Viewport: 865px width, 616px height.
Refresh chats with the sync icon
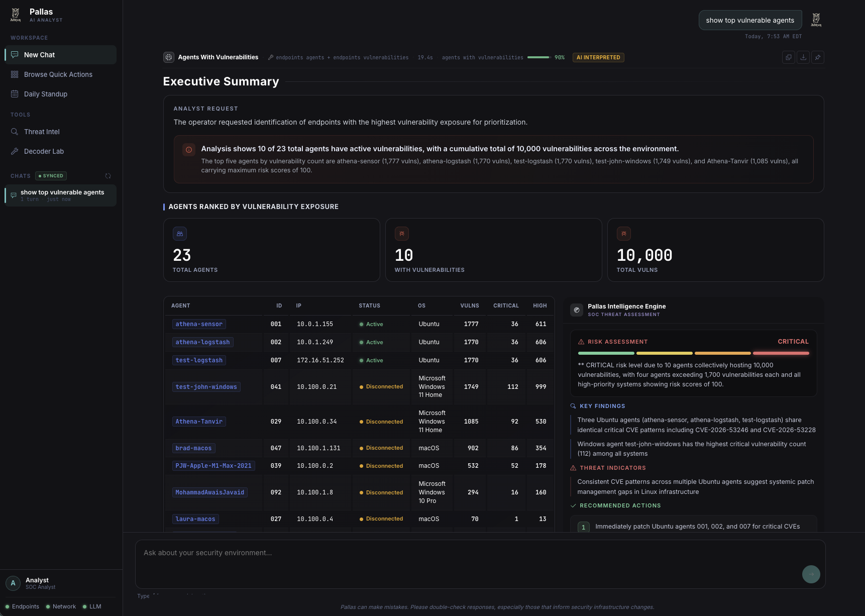coord(108,176)
